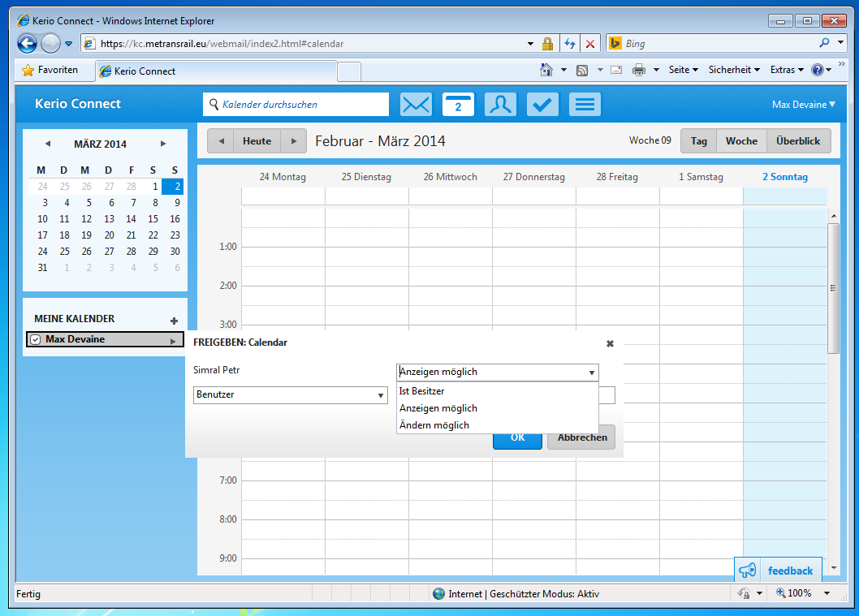Toggle the Max Devaine calendar checkbox
Screen dimensions: 859x616
(x=36, y=339)
